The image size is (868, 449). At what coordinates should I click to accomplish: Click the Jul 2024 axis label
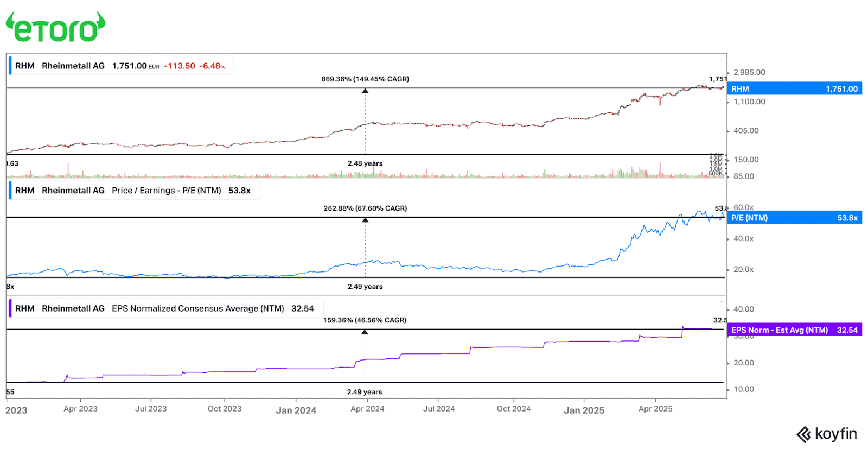[439, 409]
